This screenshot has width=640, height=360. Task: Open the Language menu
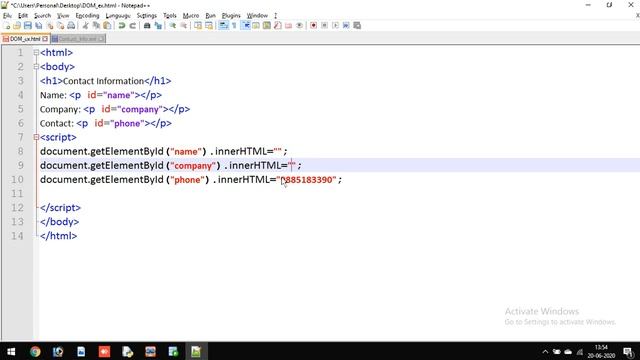click(118, 16)
